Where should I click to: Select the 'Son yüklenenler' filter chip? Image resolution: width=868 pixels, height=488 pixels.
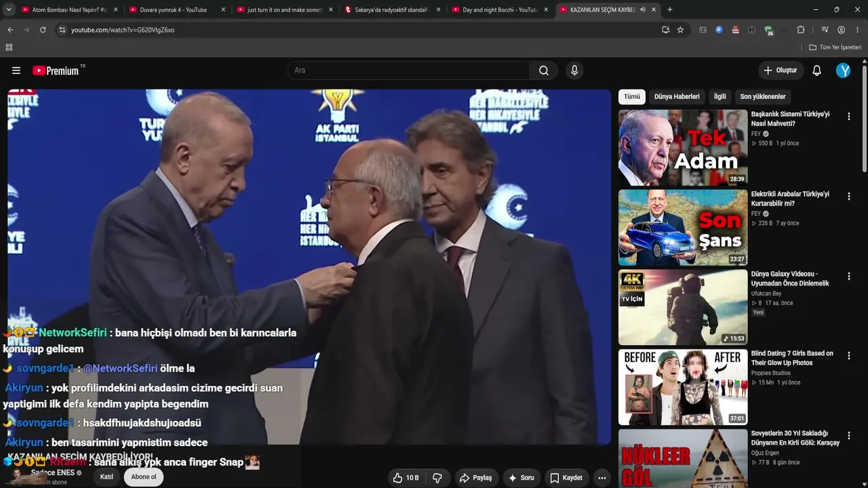point(763,97)
